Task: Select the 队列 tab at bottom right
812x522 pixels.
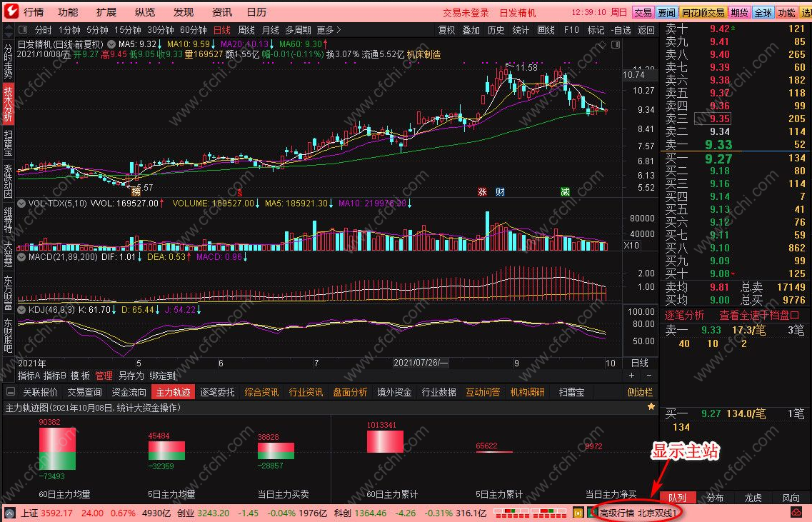Action: (x=677, y=497)
